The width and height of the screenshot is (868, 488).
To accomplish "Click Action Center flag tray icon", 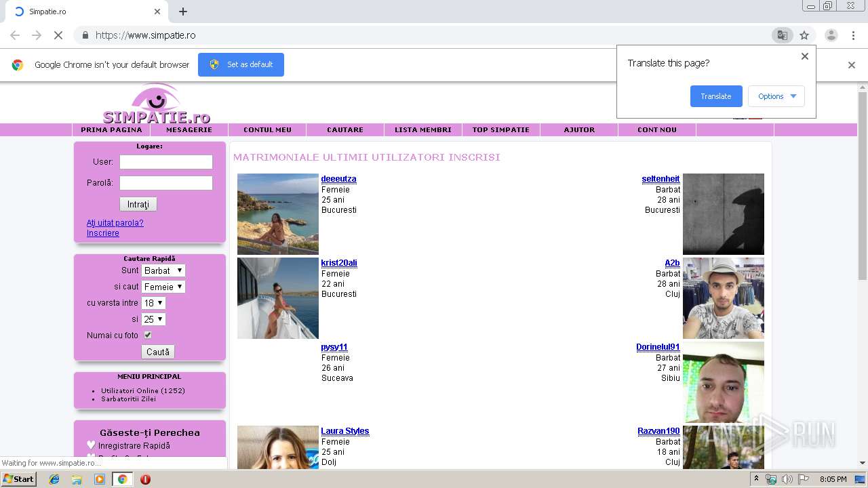I will 804,479.
